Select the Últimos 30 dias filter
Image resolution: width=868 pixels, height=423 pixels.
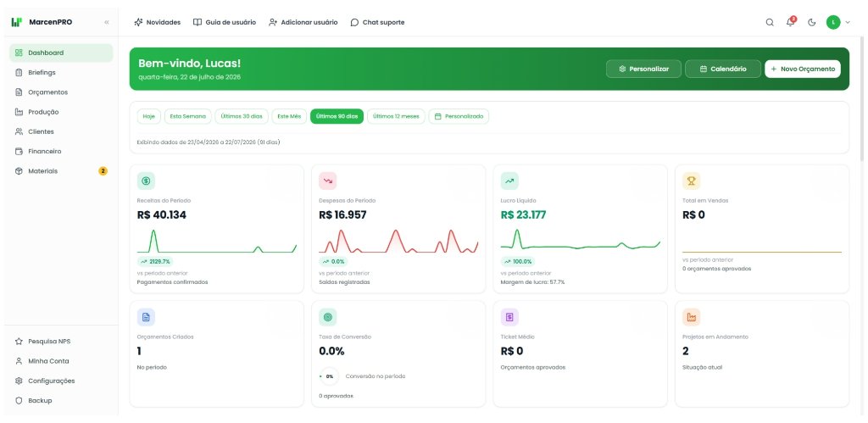pyautogui.click(x=242, y=116)
